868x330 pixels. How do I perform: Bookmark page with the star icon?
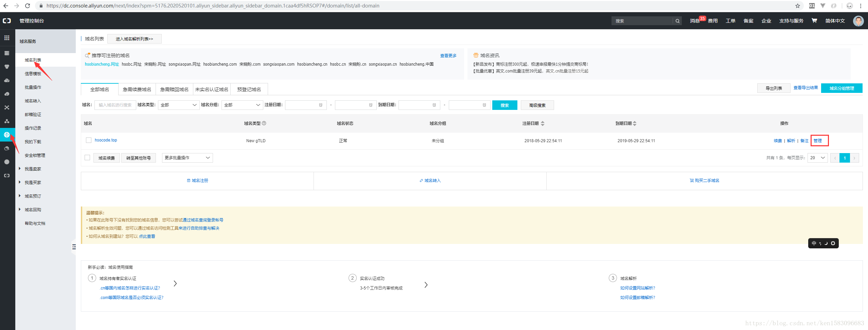point(798,6)
